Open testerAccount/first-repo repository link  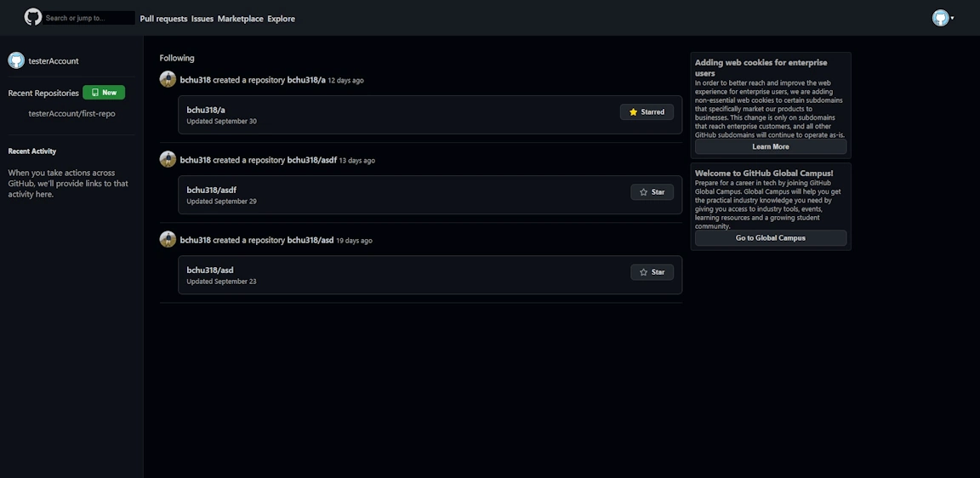coord(71,113)
